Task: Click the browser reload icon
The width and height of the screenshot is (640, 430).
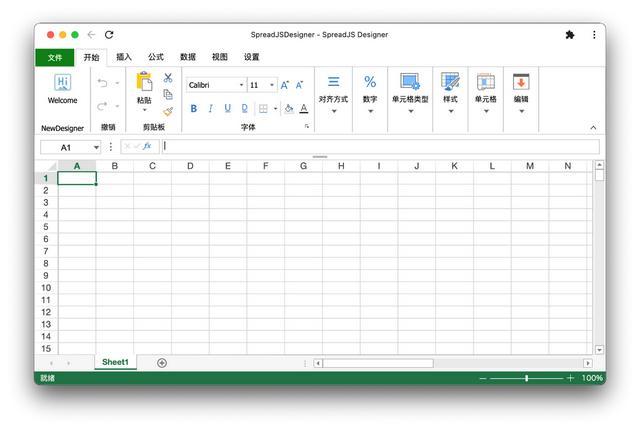Action: tap(109, 35)
